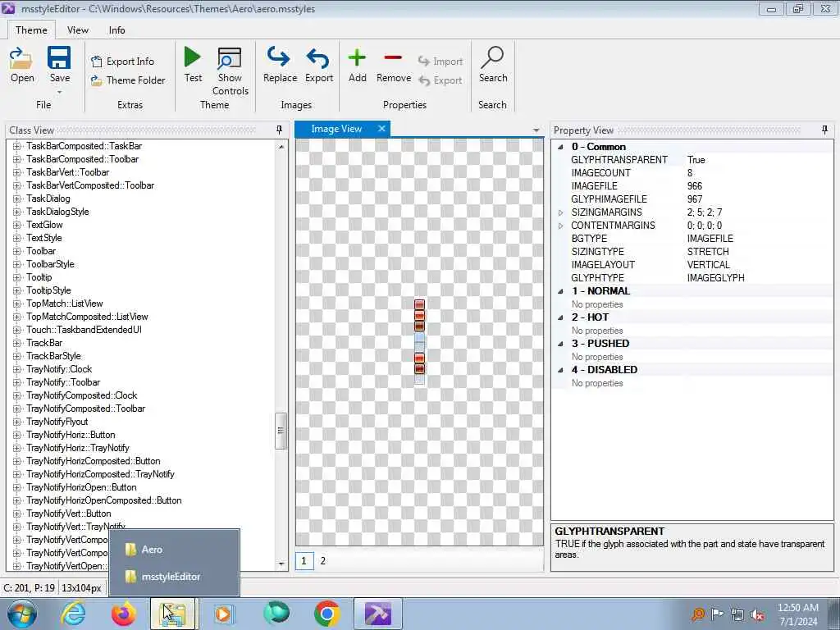This screenshot has width=840, height=630.
Task: Expand the Toolbar tree node
Action: [16, 251]
